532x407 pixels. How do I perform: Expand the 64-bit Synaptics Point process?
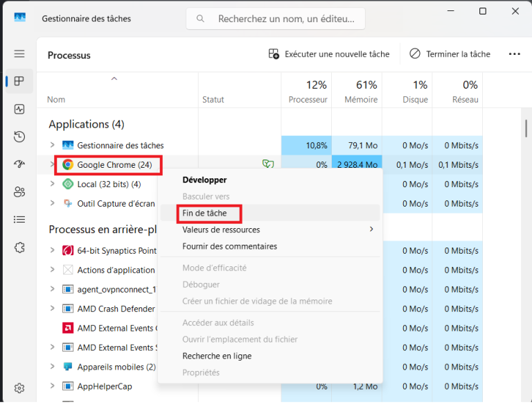tap(52, 250)
